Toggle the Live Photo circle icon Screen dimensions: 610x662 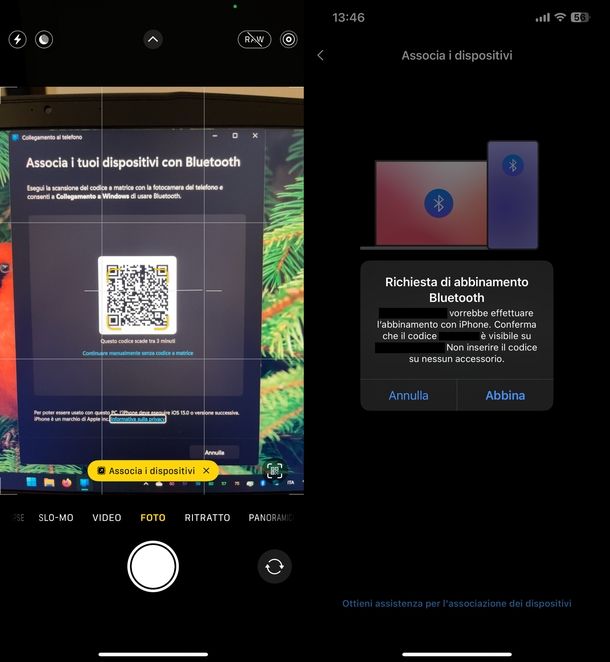click(x=289, y=40)
